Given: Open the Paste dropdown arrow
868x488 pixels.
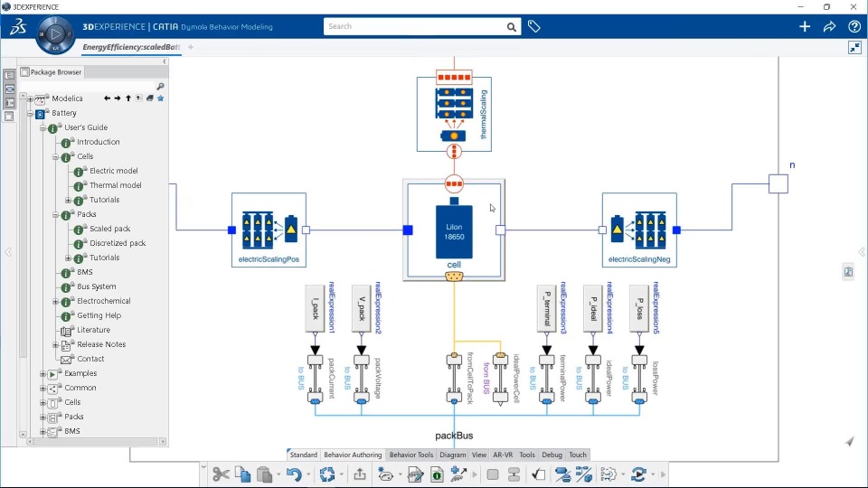Looking at the screenshot, I should 278,474.
